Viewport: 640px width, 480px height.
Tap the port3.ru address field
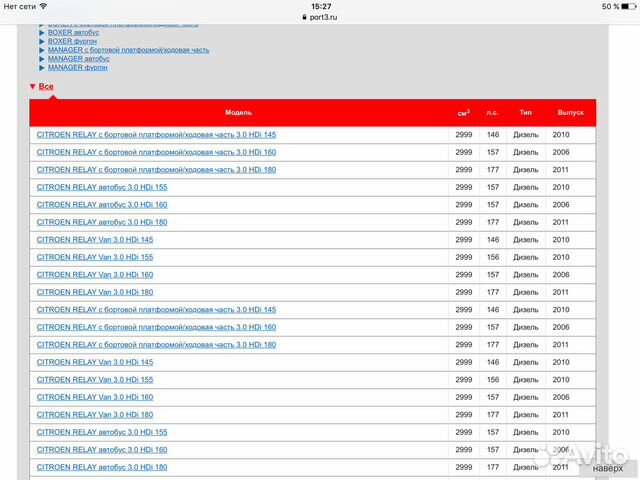(x=323, y=17)
